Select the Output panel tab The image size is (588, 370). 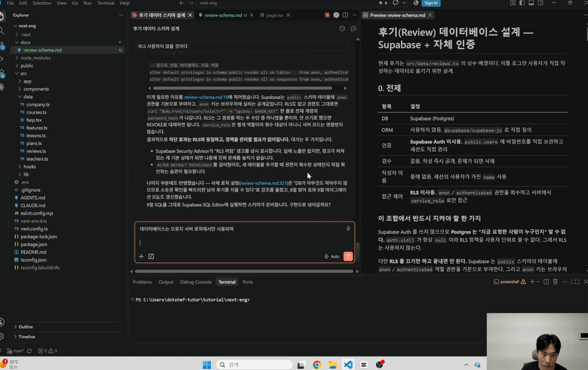click(x=166, y=282)
